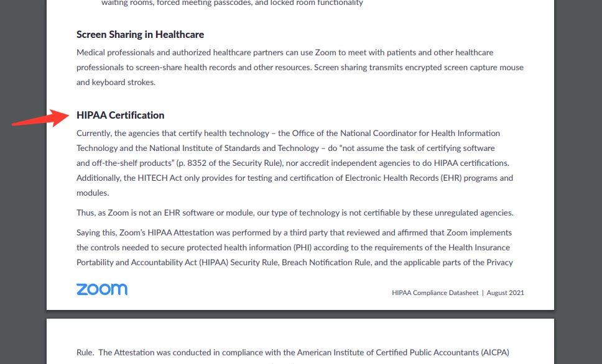Click the line starting 'Rule. The Attestation was conducted'
This screenshot has width=602, height=364.
292,352
